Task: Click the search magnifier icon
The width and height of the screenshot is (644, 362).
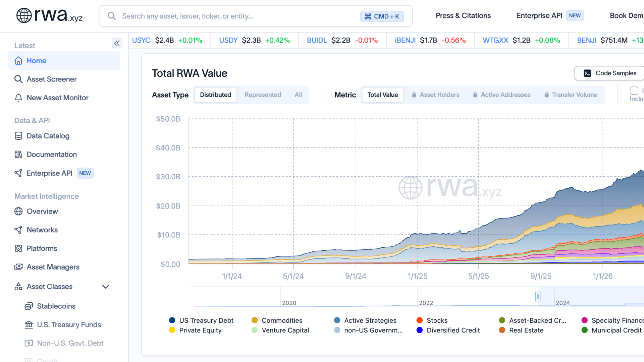Action: [112, 16]
